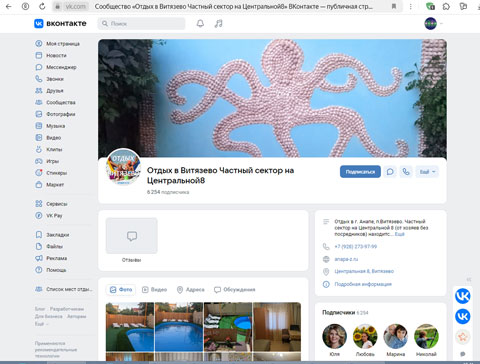Open Список мест отдыха sidebar link
The width and height of the screenshot is (480, 364).
coord(64,289)
